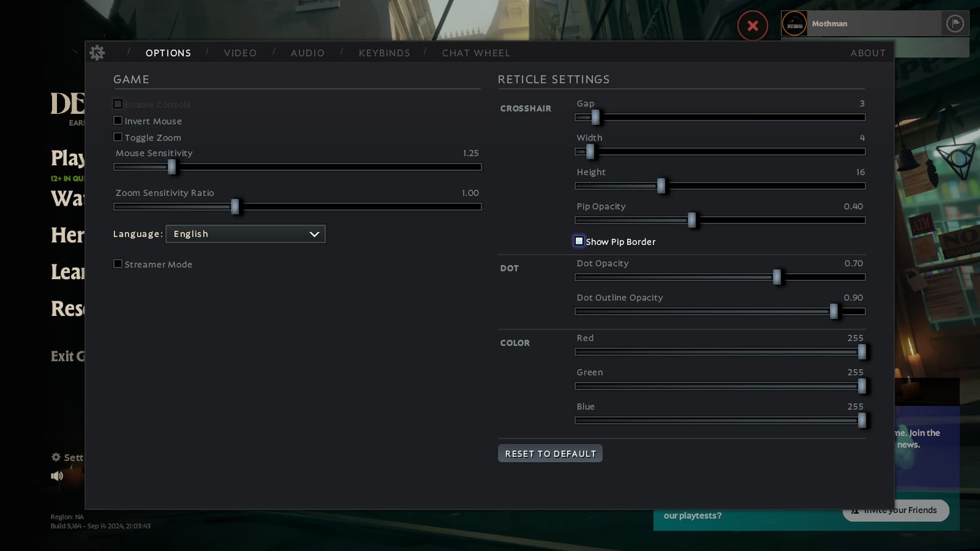Click the Mothman profile avatar

pos(794,24)
